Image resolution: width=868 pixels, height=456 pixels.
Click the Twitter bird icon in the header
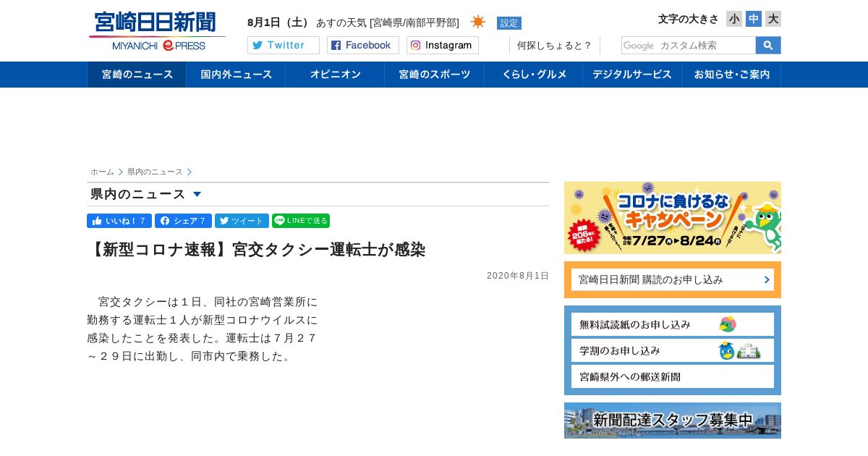(258, 45)
